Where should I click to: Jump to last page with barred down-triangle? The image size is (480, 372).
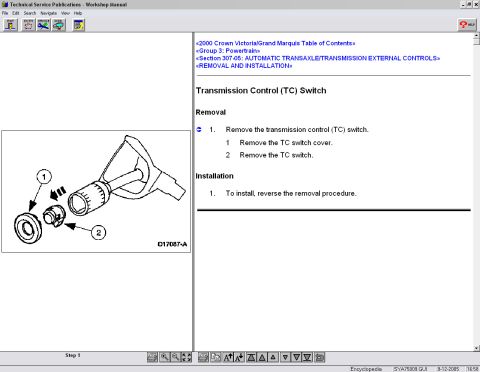(307, 357)
